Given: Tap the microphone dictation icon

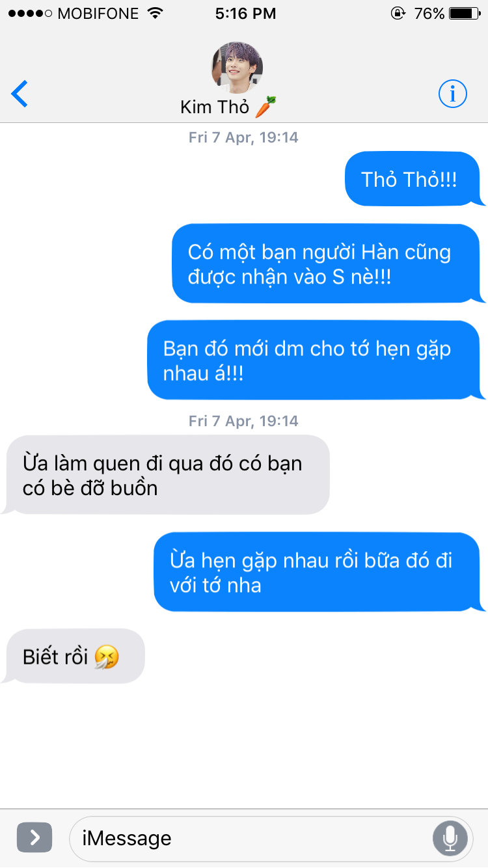Looking at the screenshot, I should (450, 838).
